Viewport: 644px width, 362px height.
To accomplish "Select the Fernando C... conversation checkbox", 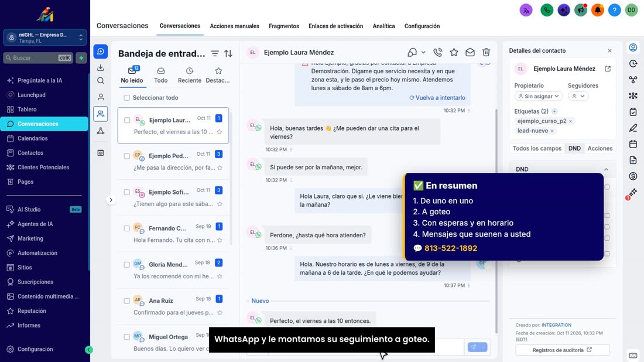I will tap(126, 228).
